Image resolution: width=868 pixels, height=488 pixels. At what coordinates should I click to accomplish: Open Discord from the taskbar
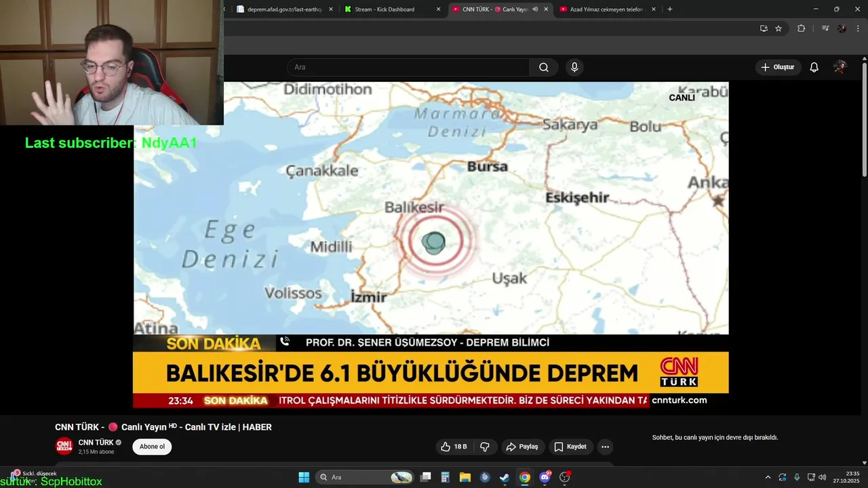545,477
